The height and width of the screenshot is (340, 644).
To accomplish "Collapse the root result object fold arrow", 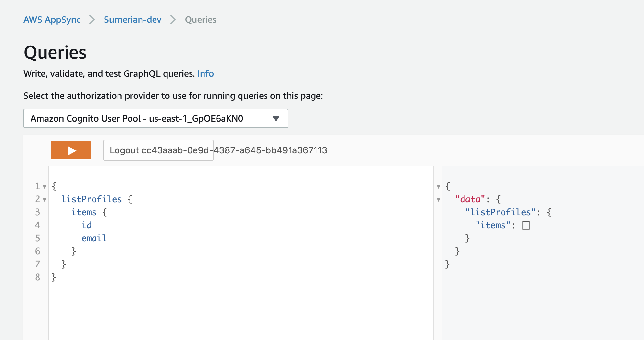I will pyautogui.click(x=439, y=187).
